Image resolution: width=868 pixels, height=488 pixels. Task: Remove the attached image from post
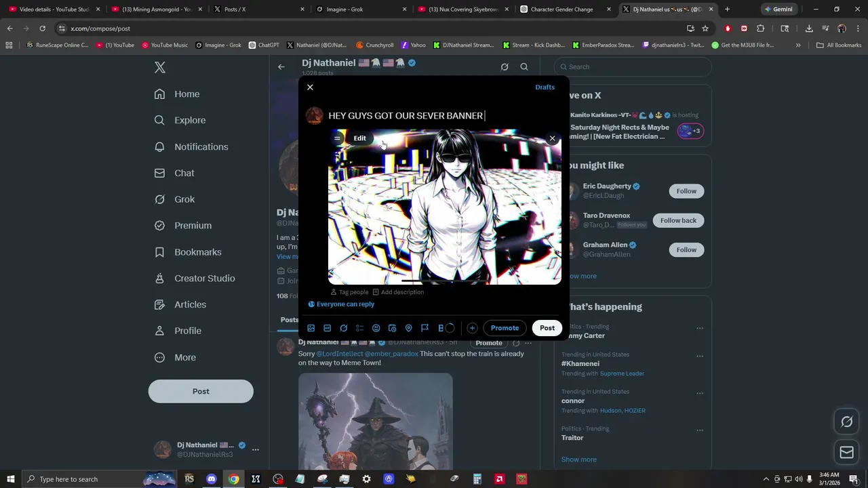point(552,138)
